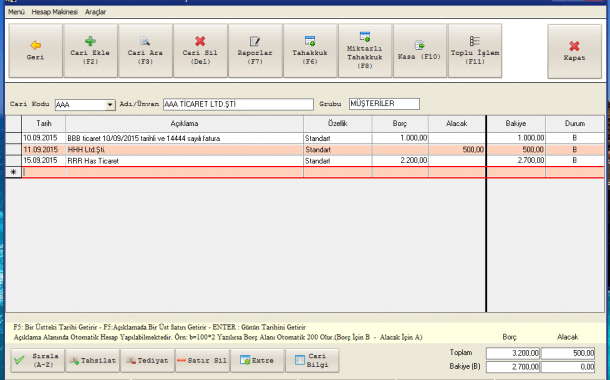Screen dimensions: 610x380
Task: Go back with the Geri arrow button
Action: [x=35, y=51]
